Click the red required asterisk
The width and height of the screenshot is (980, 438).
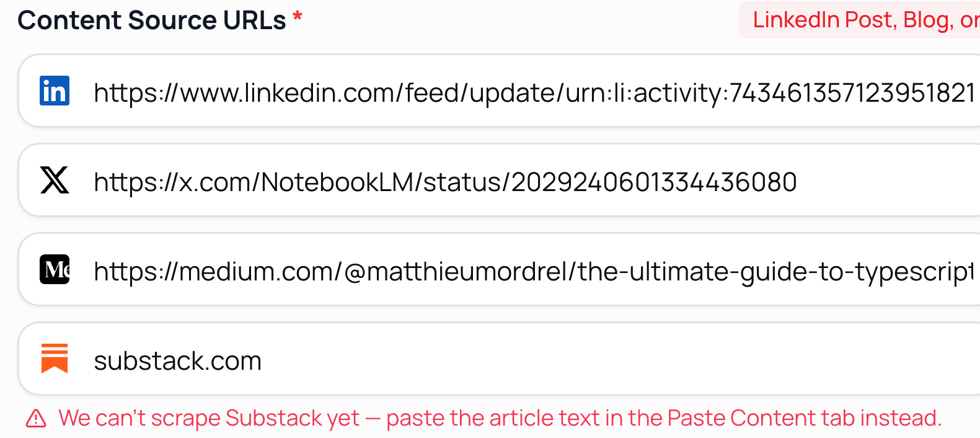click(298, 18)
